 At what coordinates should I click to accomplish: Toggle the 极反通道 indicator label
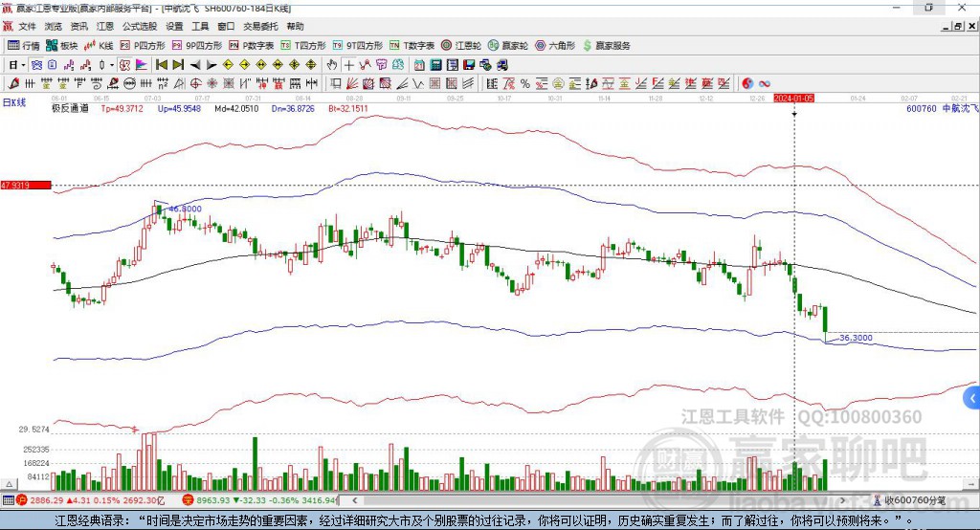click(x=70, y=109)
